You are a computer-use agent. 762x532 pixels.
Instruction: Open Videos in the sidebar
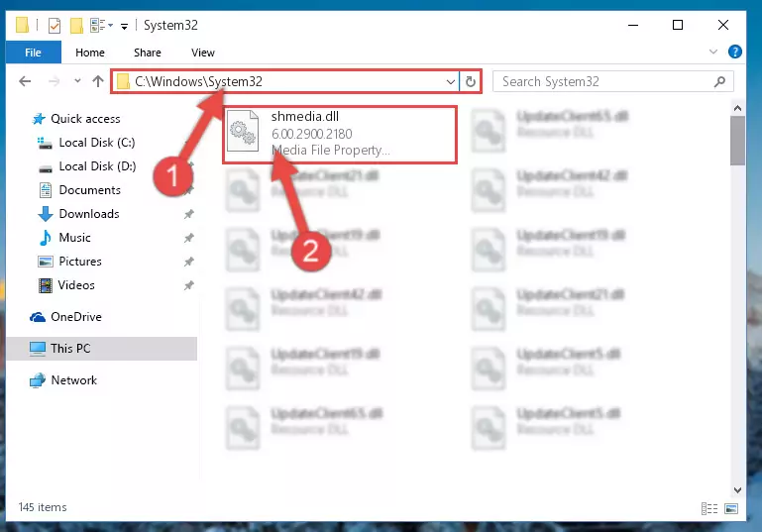76,285
